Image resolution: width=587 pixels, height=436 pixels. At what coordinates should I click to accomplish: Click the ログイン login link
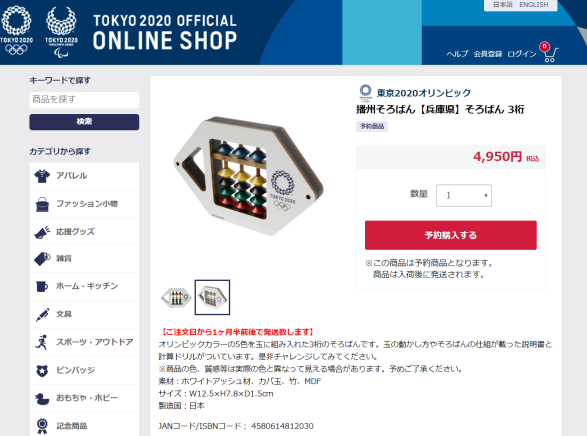tap(522, 54)
